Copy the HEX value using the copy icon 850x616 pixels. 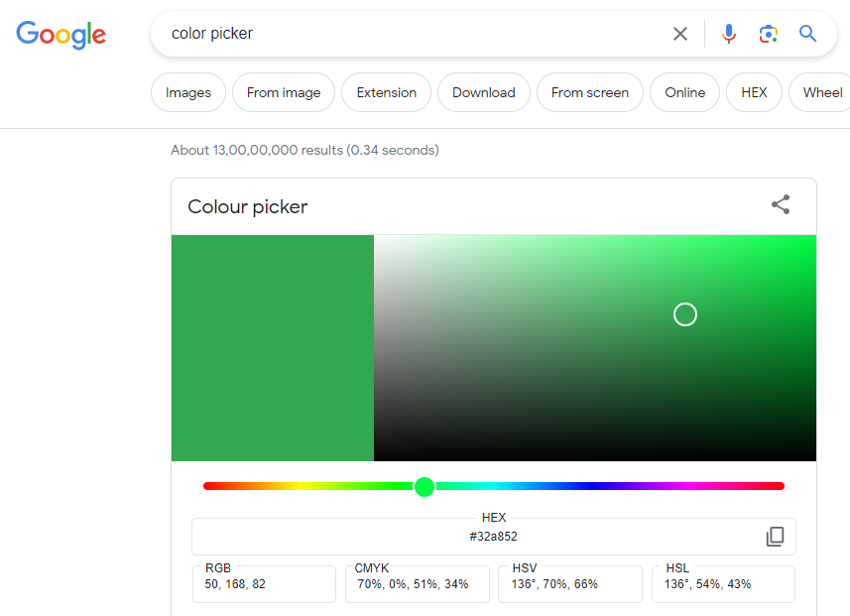click(774, 536)
